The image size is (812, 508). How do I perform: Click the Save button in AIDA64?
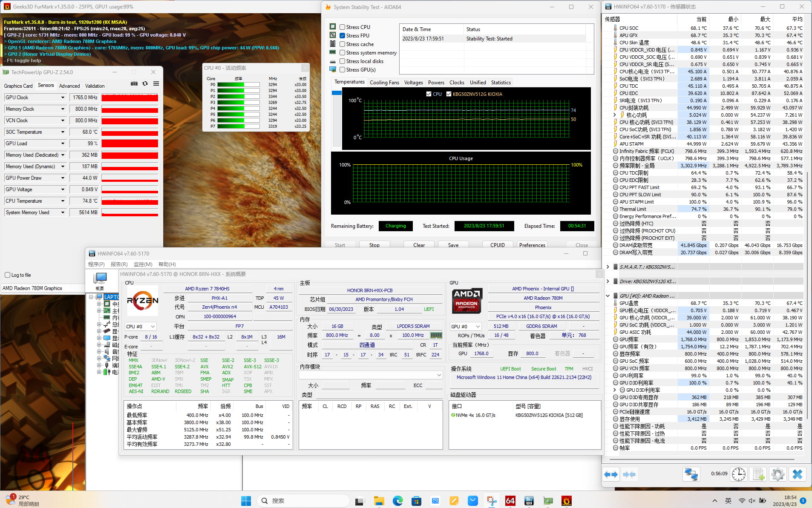[x=453, y=245]
